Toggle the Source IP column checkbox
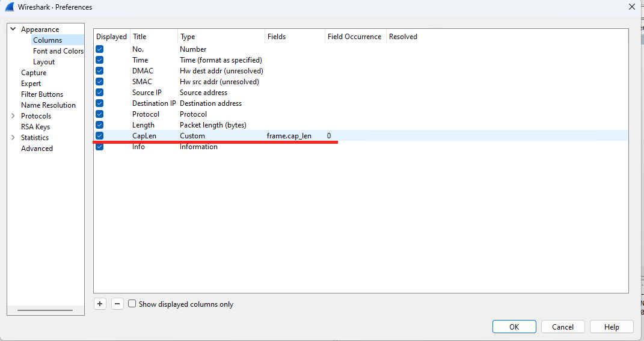Viewport: 644px width, 341px height. [x=99, y=93]
